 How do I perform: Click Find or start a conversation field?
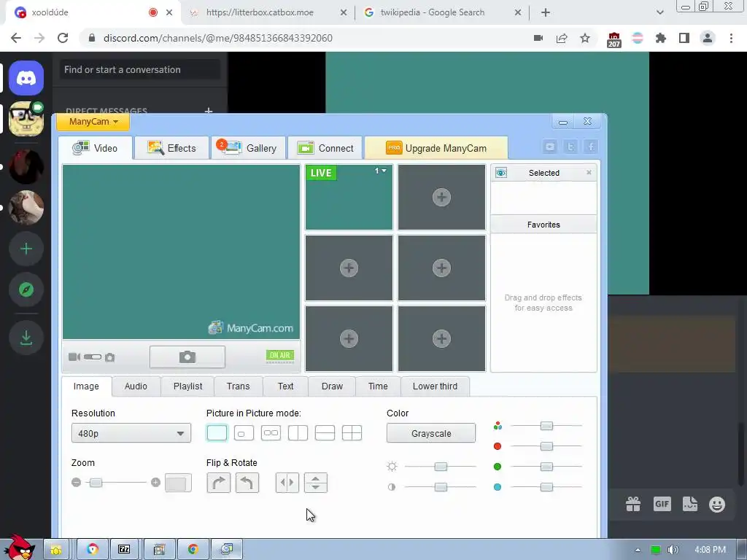[140, 69]
